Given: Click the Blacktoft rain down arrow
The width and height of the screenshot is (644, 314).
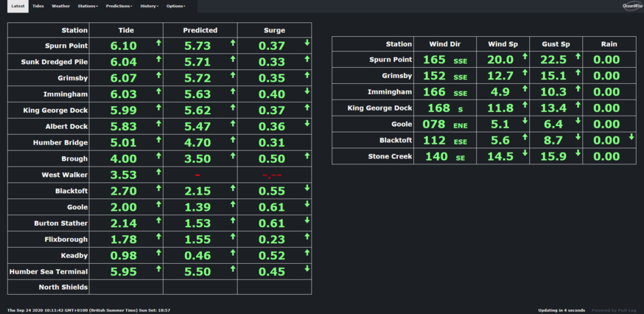Looking at the screenshot, I should click(631, 138).
